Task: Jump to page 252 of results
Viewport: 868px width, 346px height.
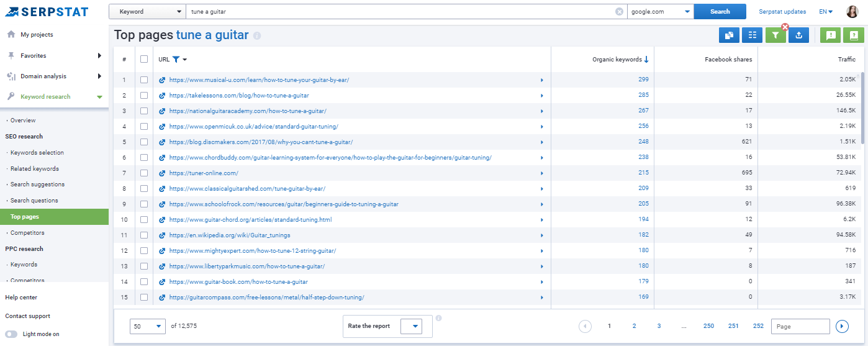Action: (758, 326)
